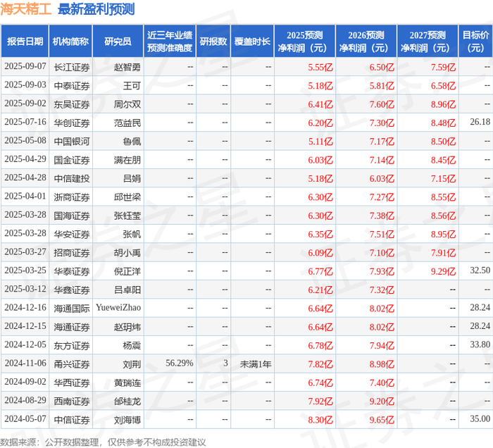Click the 8.96亿 forecast value

click(443, 104)
